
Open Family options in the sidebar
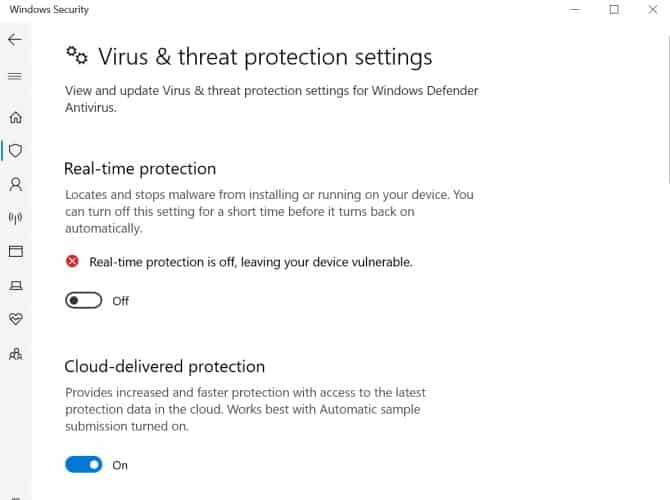[15, 354]
